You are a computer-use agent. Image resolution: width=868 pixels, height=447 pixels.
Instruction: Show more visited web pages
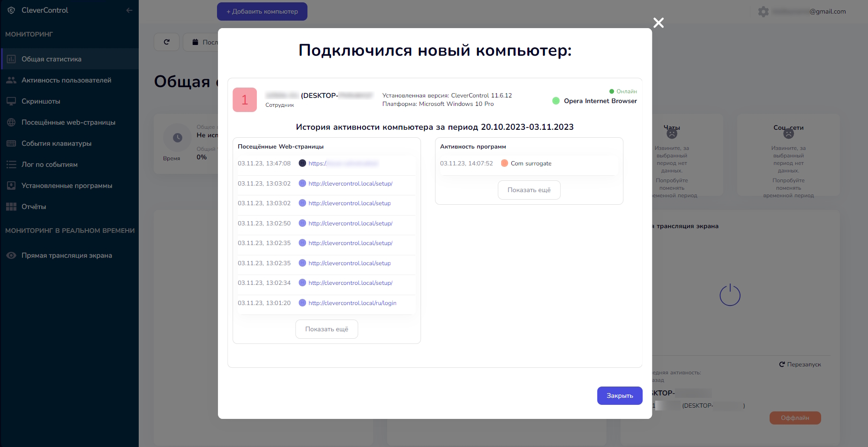point(327,329)
